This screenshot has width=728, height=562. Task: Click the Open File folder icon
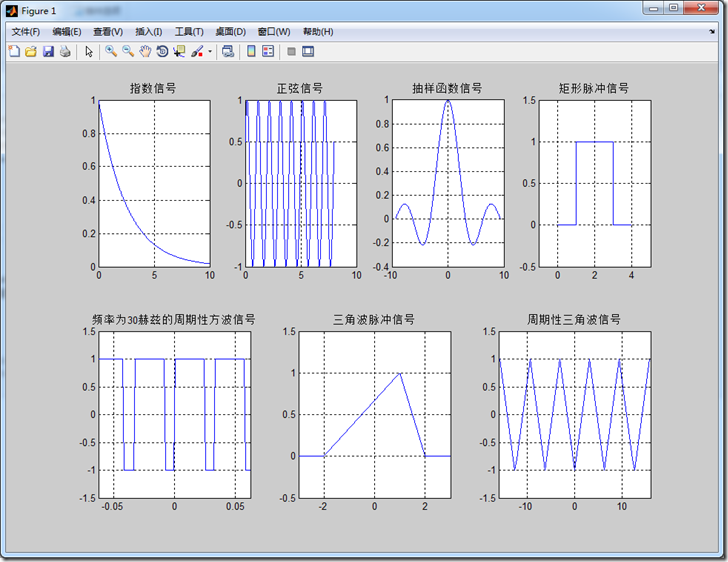pyautogui.click(x=31, y=51)
